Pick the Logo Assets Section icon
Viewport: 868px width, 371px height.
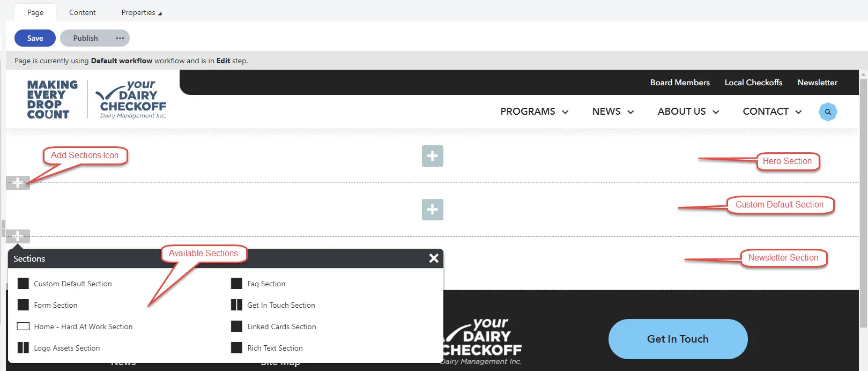[x=23, y=348]
